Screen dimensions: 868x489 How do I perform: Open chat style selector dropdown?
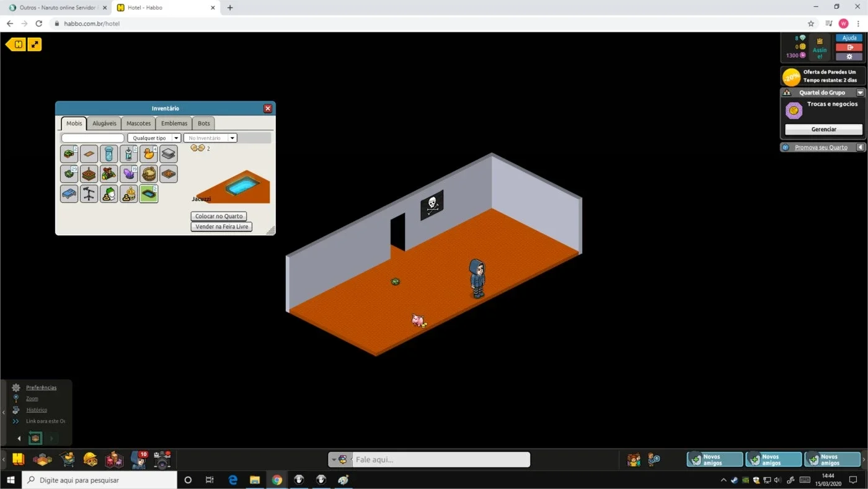(340, 460)
